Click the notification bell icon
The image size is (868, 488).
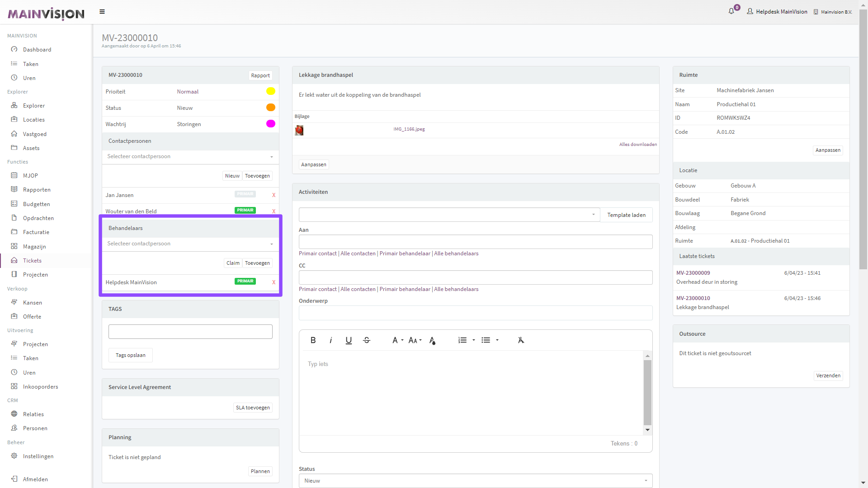(731, 11)
